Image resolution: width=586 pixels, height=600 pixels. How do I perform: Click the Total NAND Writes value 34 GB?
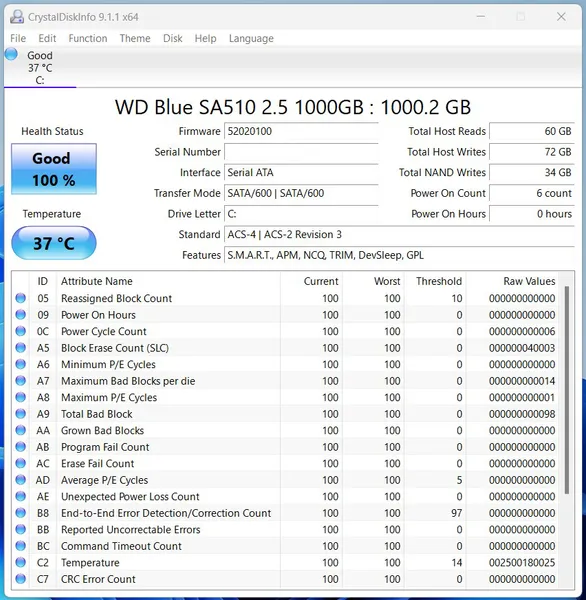[532, 173]
